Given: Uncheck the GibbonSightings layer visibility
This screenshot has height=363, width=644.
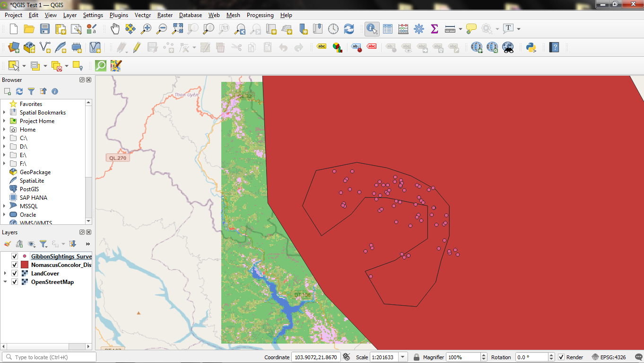Looking at the screenshot, I should tap(15, 257).
